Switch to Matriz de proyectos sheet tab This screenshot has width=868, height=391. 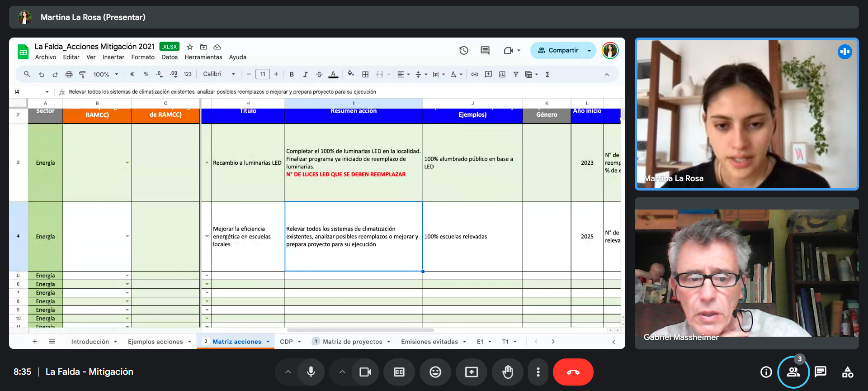(352, 342)
